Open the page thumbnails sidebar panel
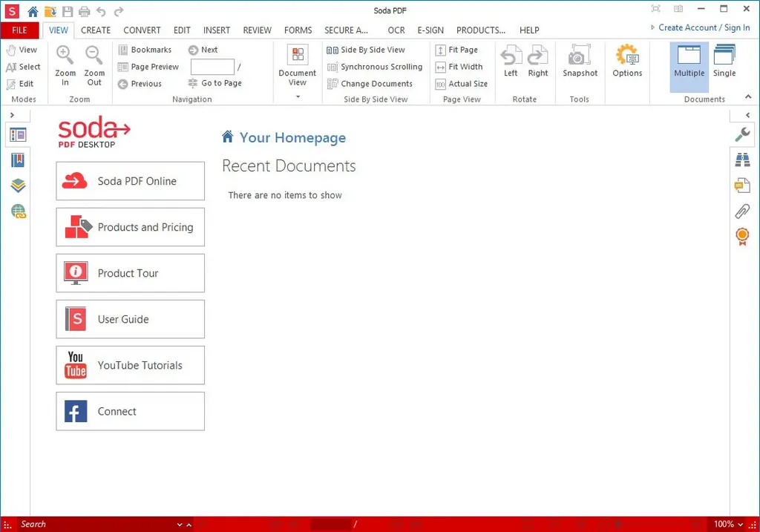The height and width of the screenshot is (532, 760). (18, 135)
